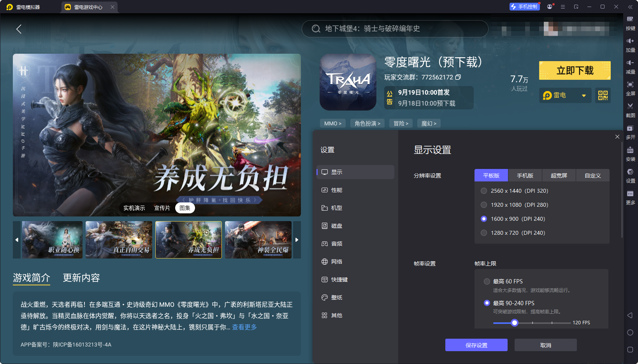The image size is (638, 364).
Task: Open the multi-instance (多开) tool
Action: tap(630, 128)
